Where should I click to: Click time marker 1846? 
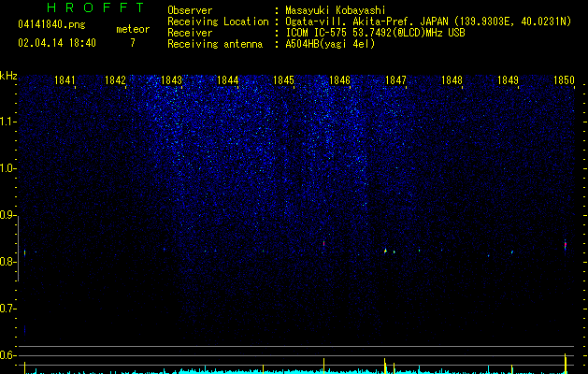pos(339,80)
